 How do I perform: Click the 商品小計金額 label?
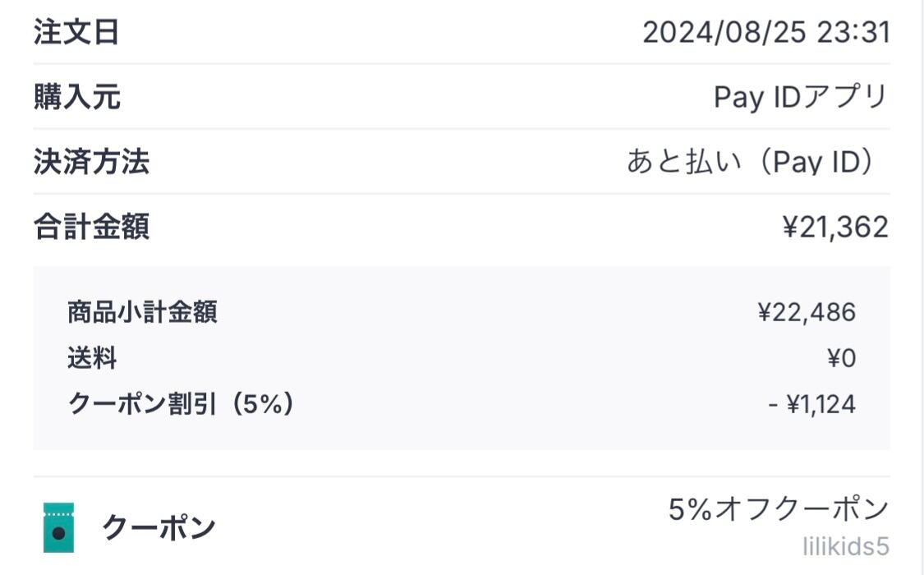click(x=142, y=312)
